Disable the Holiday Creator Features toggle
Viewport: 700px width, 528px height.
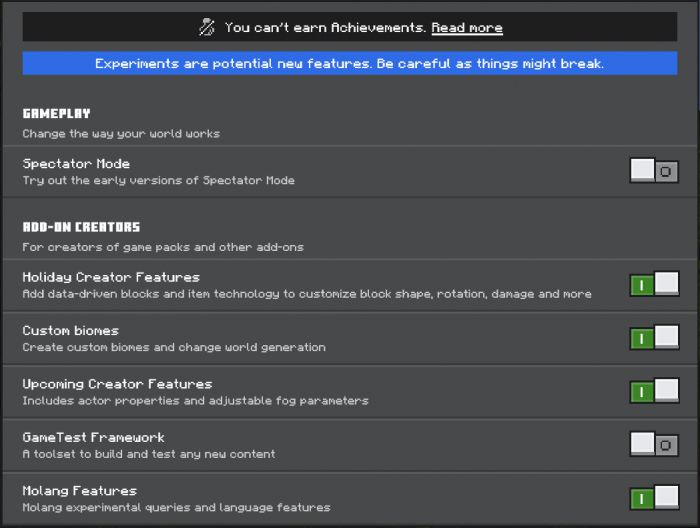coord(654,284)
